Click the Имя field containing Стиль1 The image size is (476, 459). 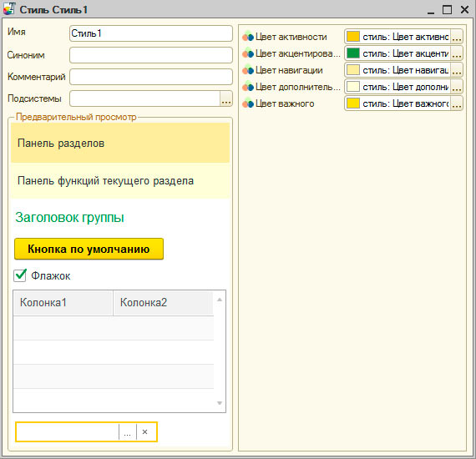(x=151, y=33)
